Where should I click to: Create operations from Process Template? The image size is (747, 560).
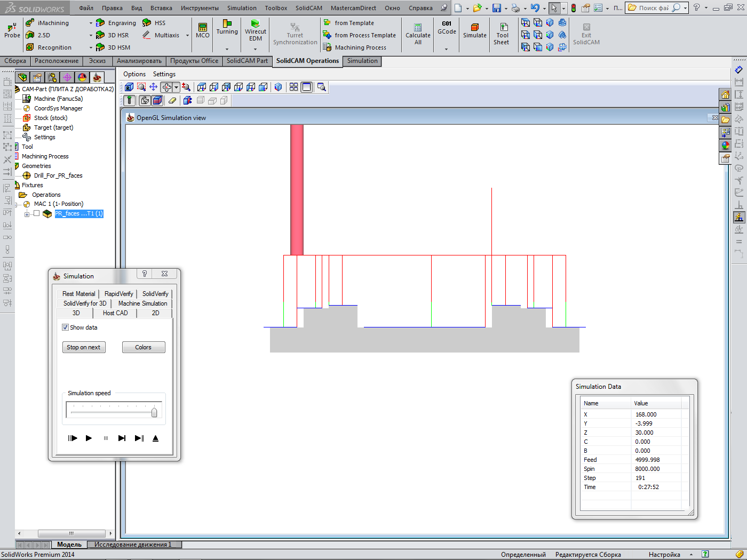tap(360, 35)
